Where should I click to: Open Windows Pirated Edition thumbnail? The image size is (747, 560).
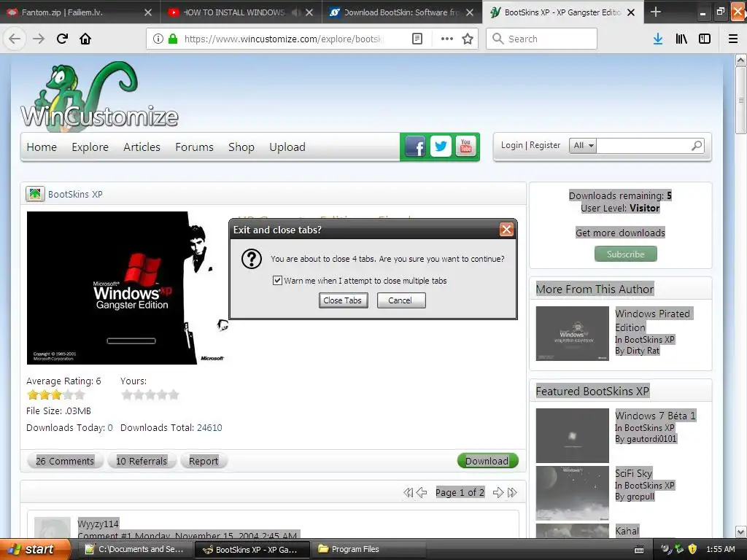[x=572, y=333]
